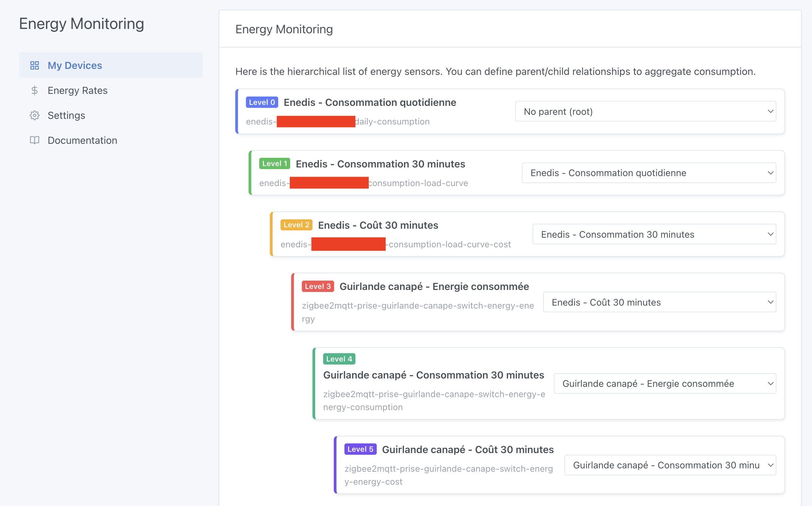The image size is (812, 506).
Task: Click the dollar icon next to Energy Rates
Action: [x=35, y=90]
